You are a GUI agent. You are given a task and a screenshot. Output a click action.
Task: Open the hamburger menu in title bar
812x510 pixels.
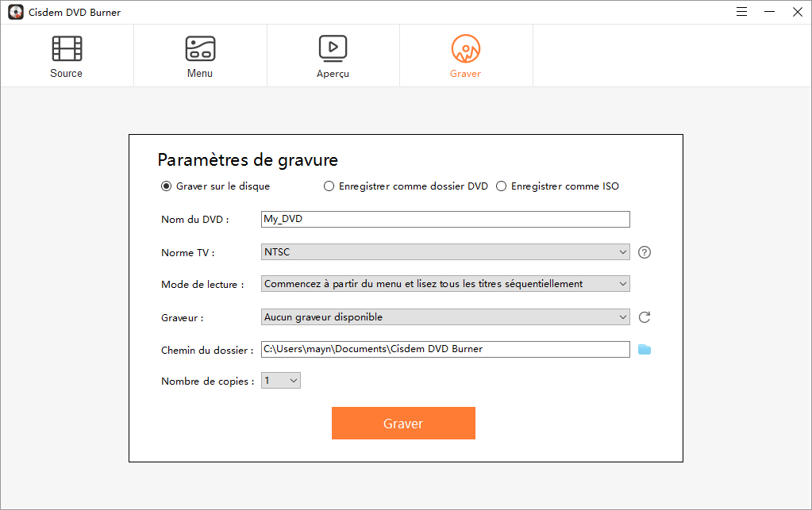click(741, 12)
